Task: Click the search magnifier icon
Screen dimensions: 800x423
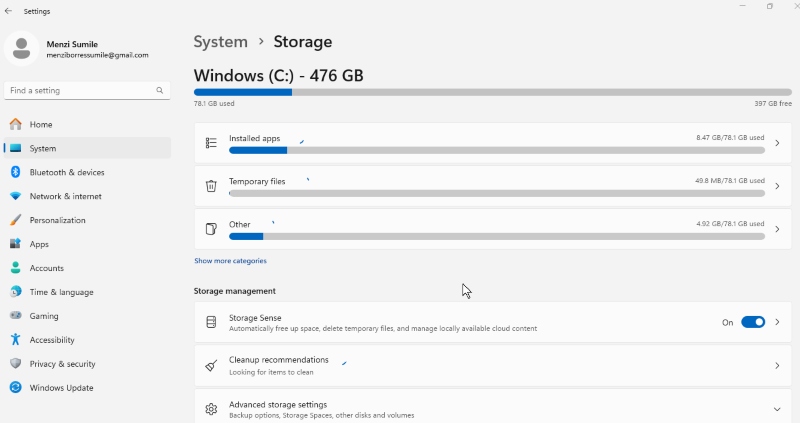Action: [x=160, y=90]
